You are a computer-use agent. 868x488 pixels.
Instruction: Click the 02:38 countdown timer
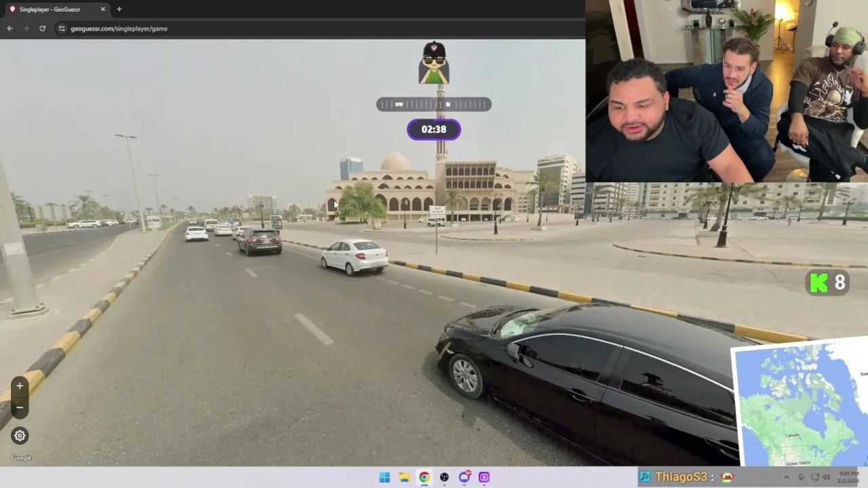(x=434, y=129)
